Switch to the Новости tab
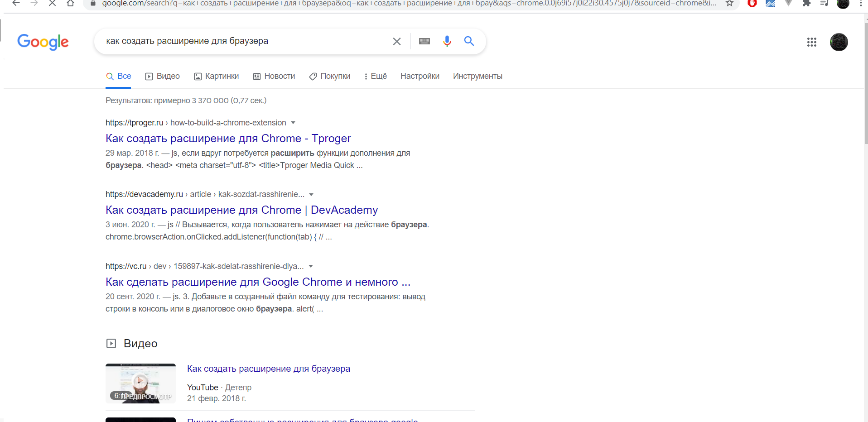868x422 pixels. coord(274,77)
